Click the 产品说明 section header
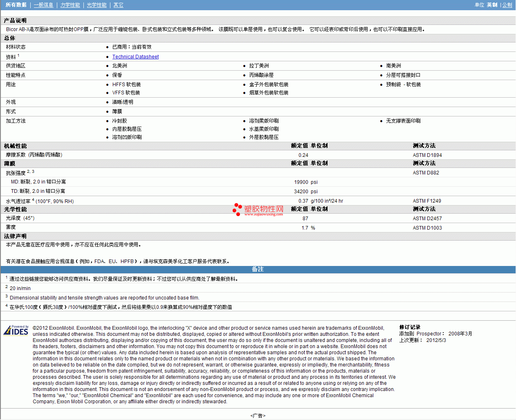 point(15,20)
